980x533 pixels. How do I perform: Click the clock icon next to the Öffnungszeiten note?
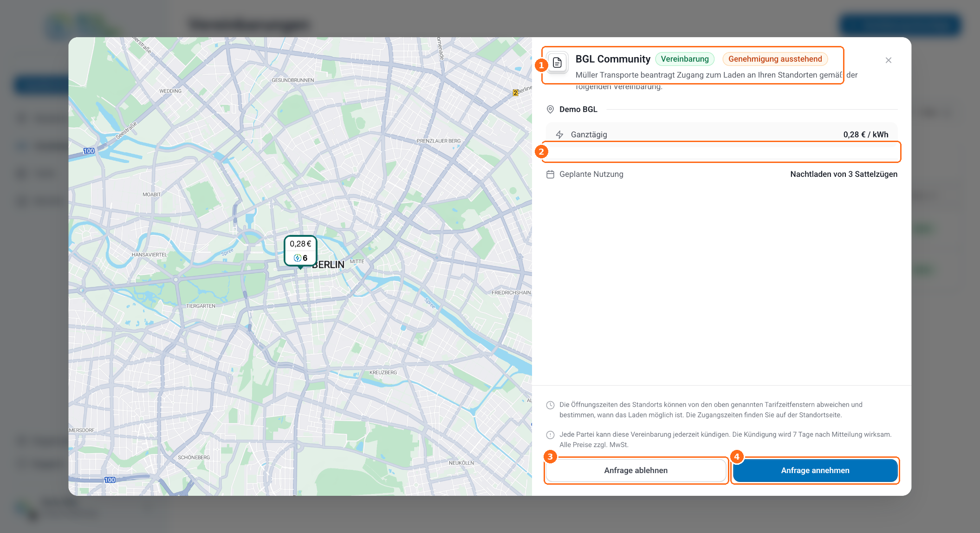point(550,405)
